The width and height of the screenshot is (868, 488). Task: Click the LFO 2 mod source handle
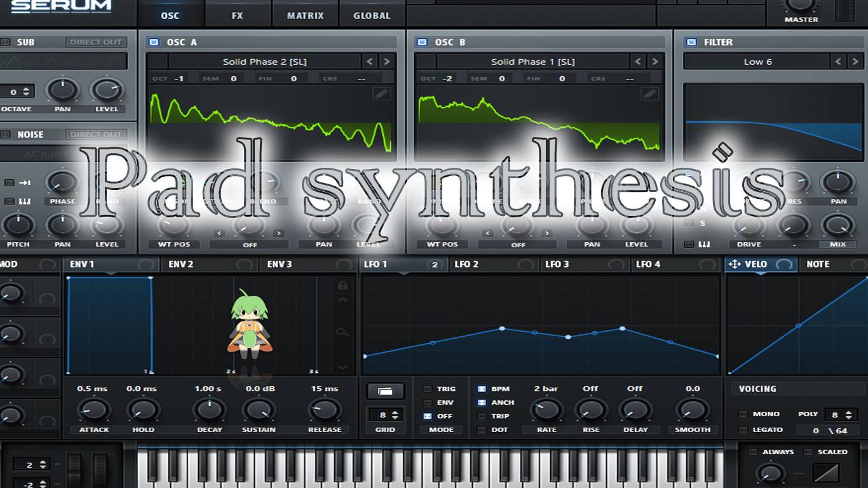pyautogui.click(x=526, y=264)
